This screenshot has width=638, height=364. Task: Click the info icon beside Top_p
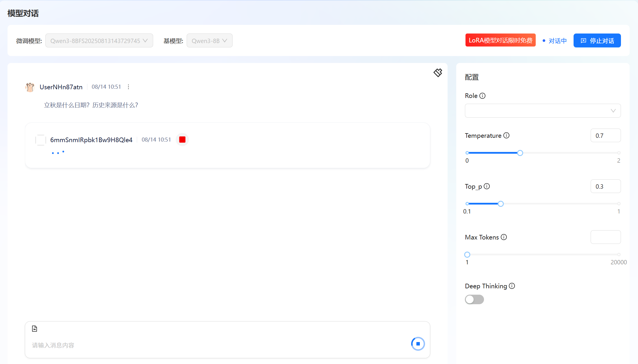pos(487,186)
